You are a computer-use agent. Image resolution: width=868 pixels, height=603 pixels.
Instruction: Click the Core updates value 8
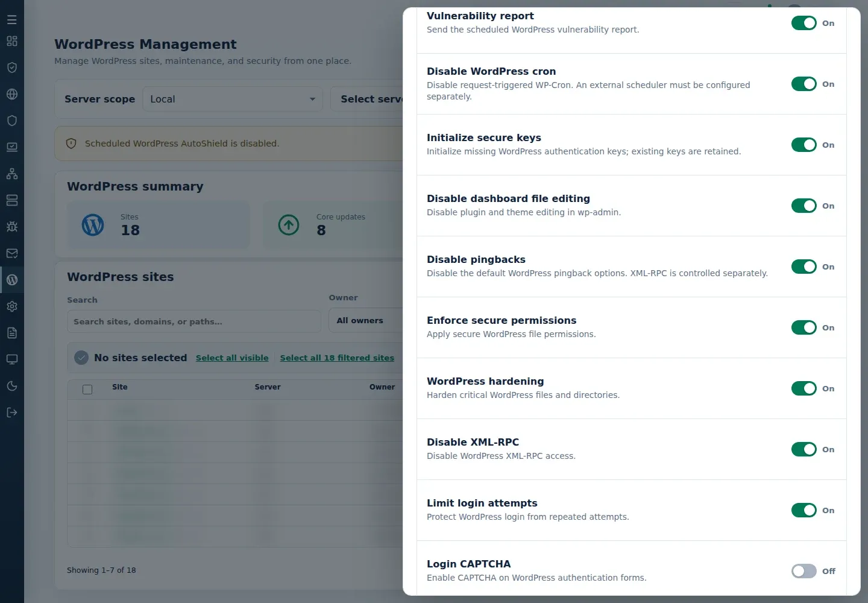tap(321, 230)
